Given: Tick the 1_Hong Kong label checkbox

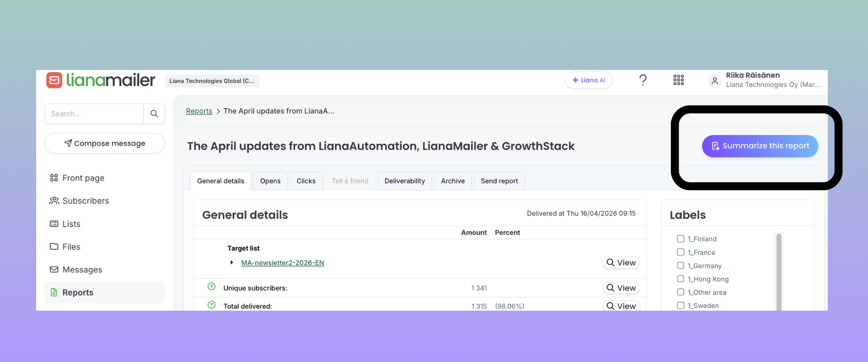Looking at the screenshot, I should click(x=680, y=279).
